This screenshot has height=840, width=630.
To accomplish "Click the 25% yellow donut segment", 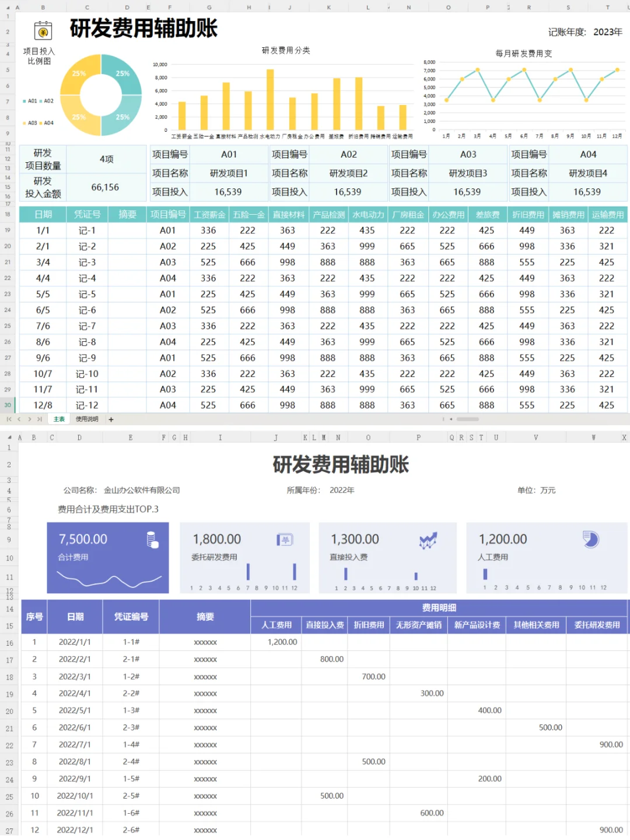I will click(79, 74).
